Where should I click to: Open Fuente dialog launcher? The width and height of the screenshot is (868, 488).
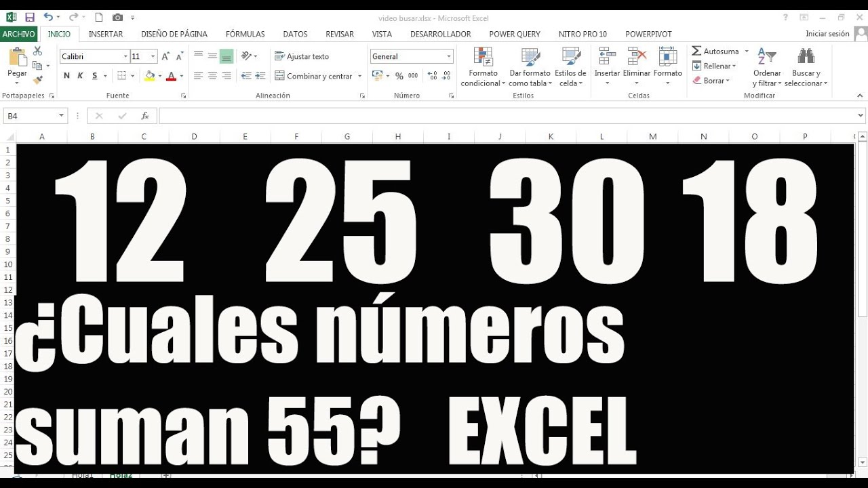tap(182, 96)
